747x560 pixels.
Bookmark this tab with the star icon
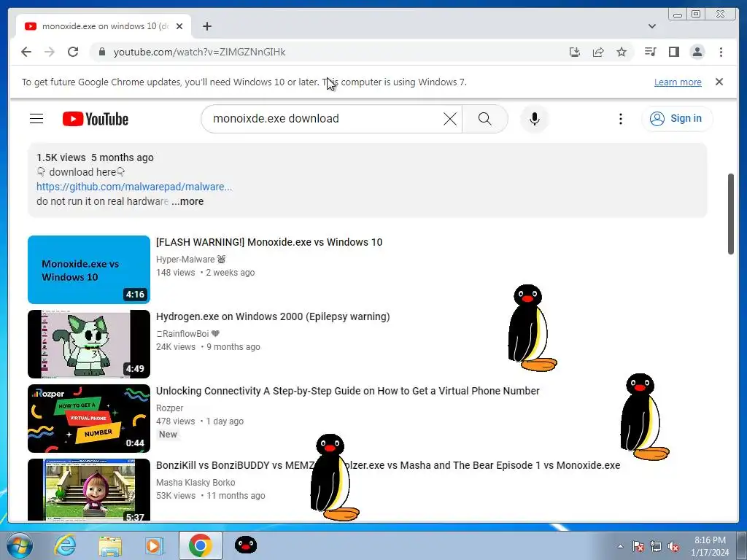pos(622,52)
